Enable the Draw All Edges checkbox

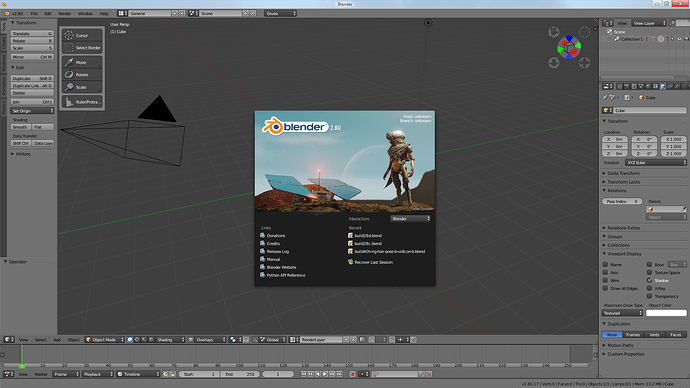(605, 288)
